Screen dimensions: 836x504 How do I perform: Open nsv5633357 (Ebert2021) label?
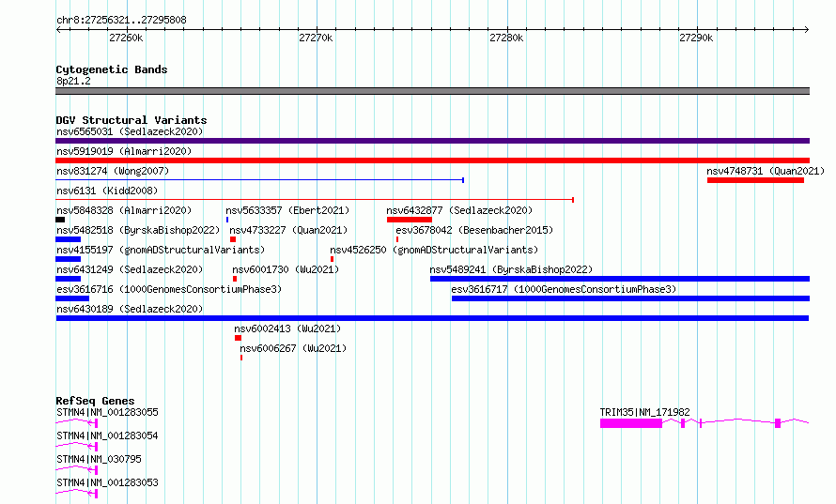pos(287,210)
